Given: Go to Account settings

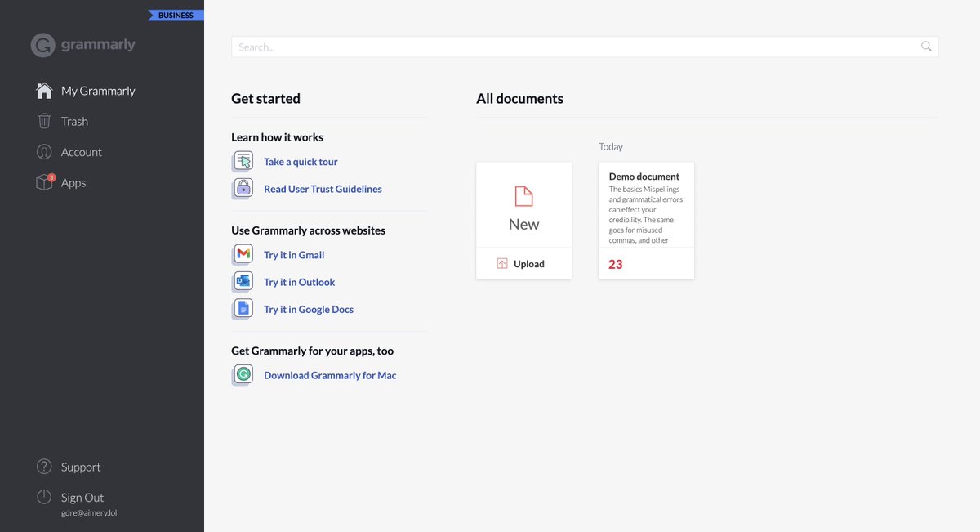Looking at the screenshot, I should tap(82, 152).
